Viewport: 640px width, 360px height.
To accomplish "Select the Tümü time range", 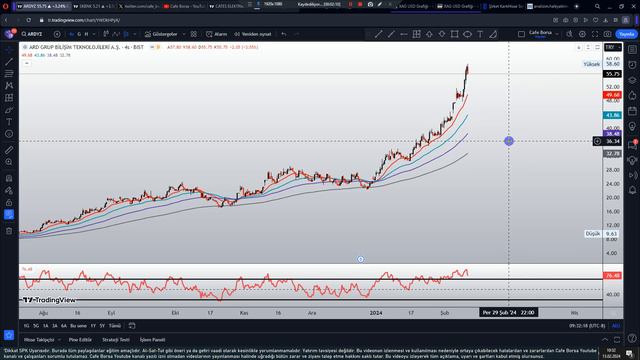I will [115, 326].
